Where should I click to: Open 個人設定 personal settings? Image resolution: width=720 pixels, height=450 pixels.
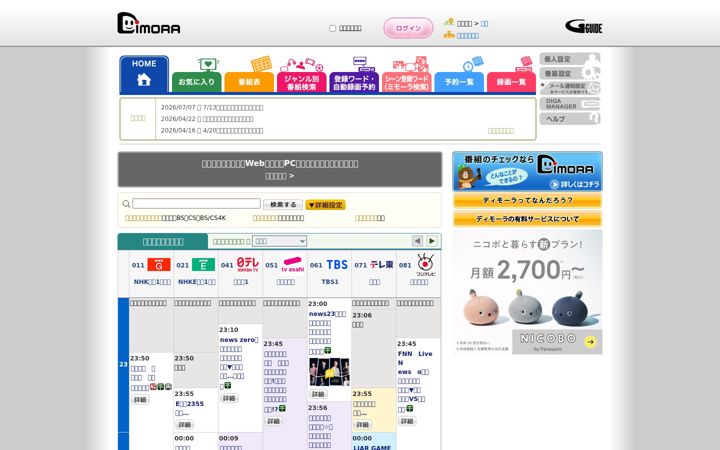570,59
